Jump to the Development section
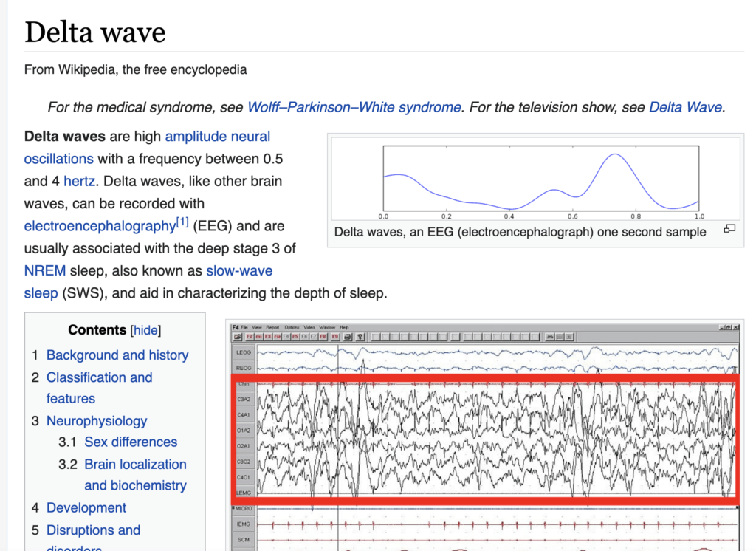Image resolution: width=756 pixels, height=551 pixels. coord(86,508)
